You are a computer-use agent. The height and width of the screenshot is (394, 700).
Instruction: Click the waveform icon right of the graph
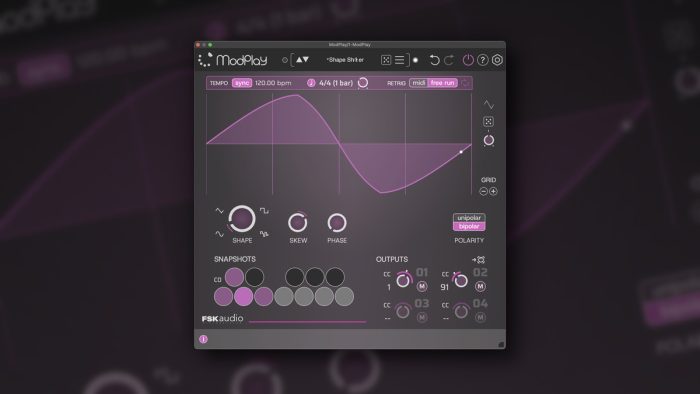(x=488, y=104)
